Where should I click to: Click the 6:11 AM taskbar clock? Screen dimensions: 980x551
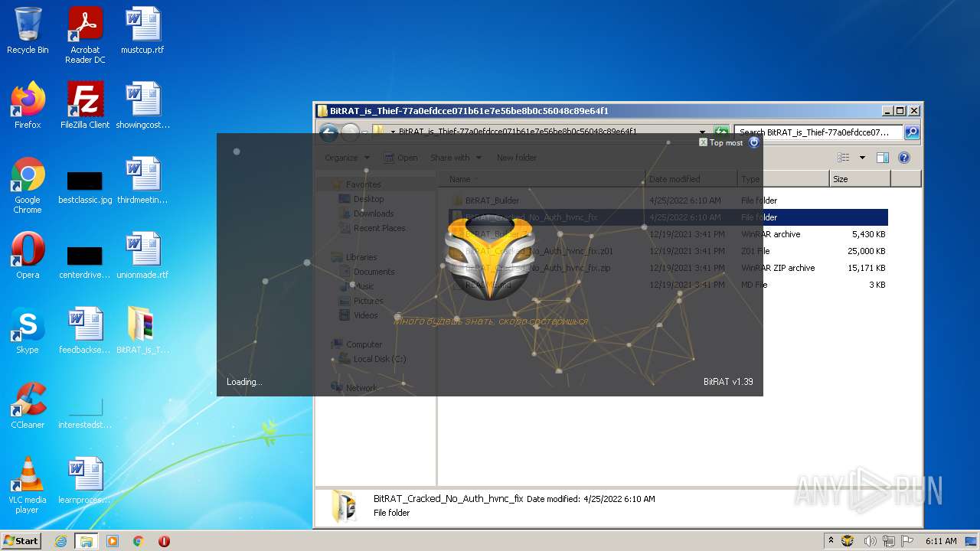tap(941, 541)
